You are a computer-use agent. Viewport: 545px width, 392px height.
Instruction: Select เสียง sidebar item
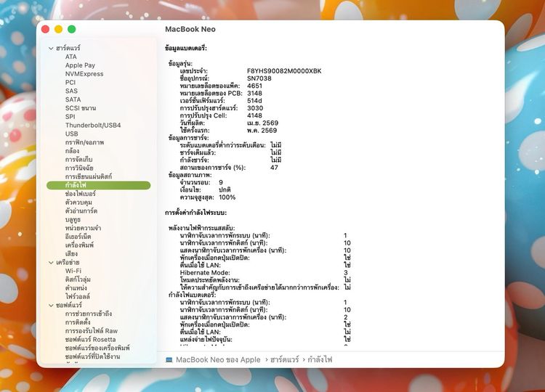click(72, 254)
